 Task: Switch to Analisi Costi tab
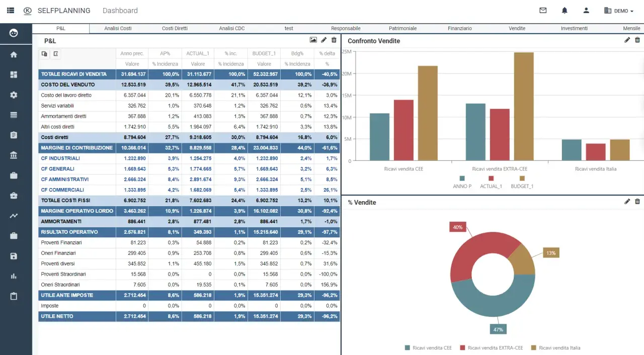[118, 29]
